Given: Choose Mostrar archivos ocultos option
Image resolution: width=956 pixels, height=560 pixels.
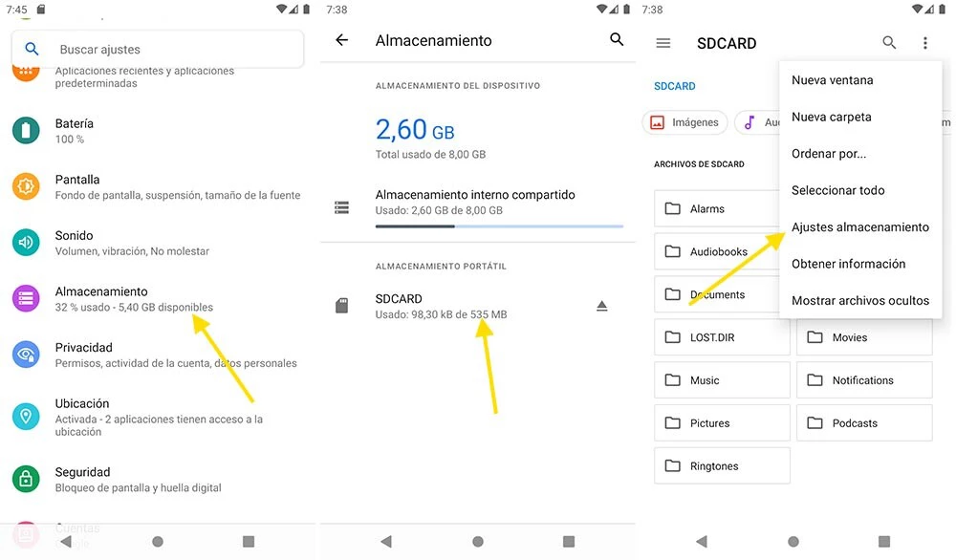Looking at the screenshot, I should [x=859, y=300].
